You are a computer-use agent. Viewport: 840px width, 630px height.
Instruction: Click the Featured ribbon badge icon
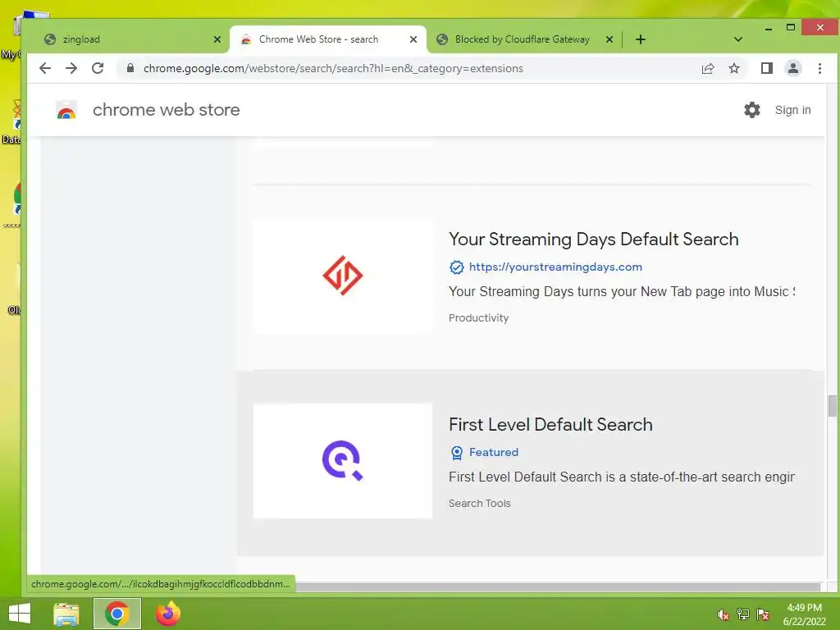point(456,453)
